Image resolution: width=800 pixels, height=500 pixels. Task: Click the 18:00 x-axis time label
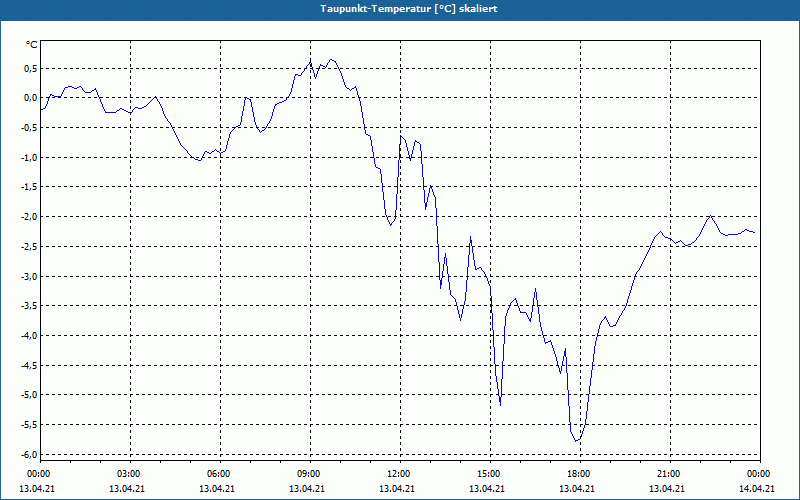click(579, 474)
